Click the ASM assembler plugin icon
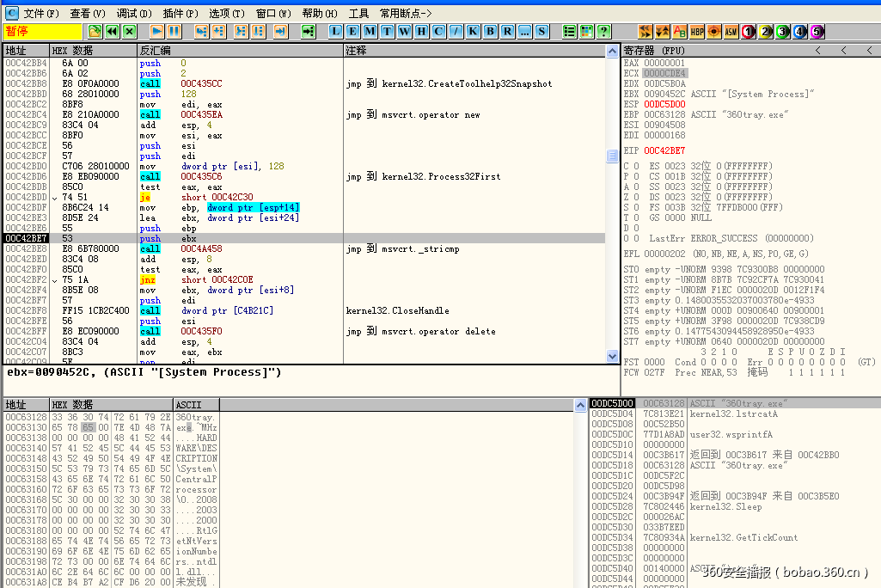The image size is (881, 588). [x=730, y=30]
